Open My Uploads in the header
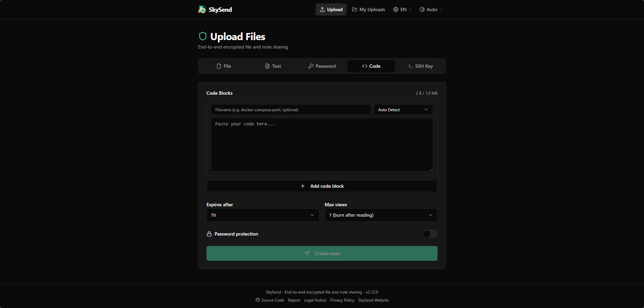The height and width of the screenshot is (308, 644). 368,9
